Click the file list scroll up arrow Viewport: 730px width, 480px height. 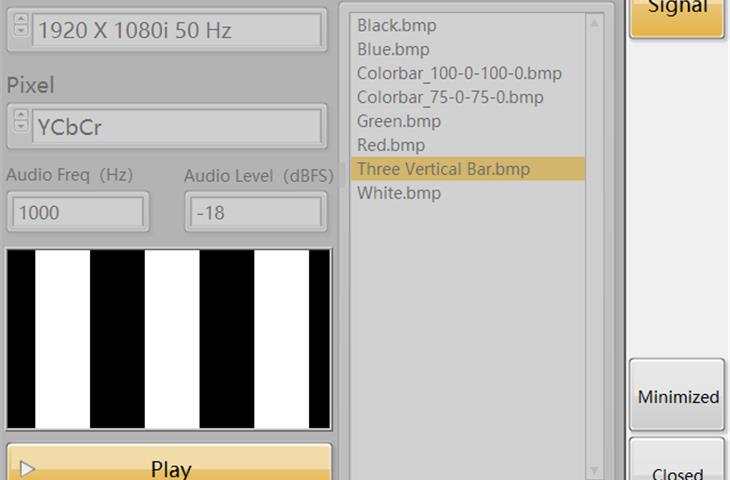click(595, 23)
